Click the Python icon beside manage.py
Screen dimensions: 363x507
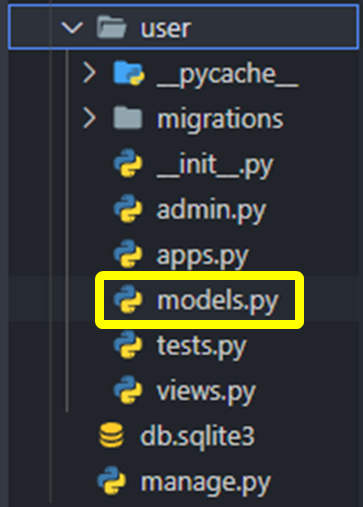[112, 480]
